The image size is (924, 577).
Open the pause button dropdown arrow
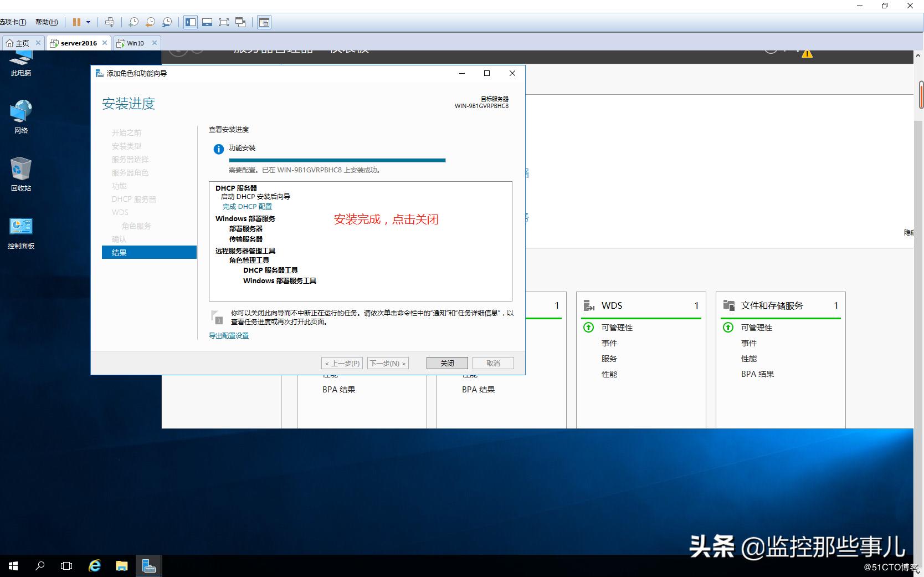88,22
